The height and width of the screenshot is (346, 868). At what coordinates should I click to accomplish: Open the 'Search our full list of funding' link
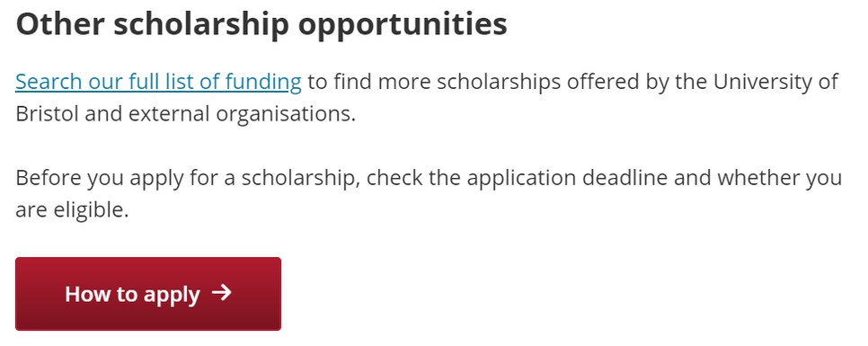[158, 82]
